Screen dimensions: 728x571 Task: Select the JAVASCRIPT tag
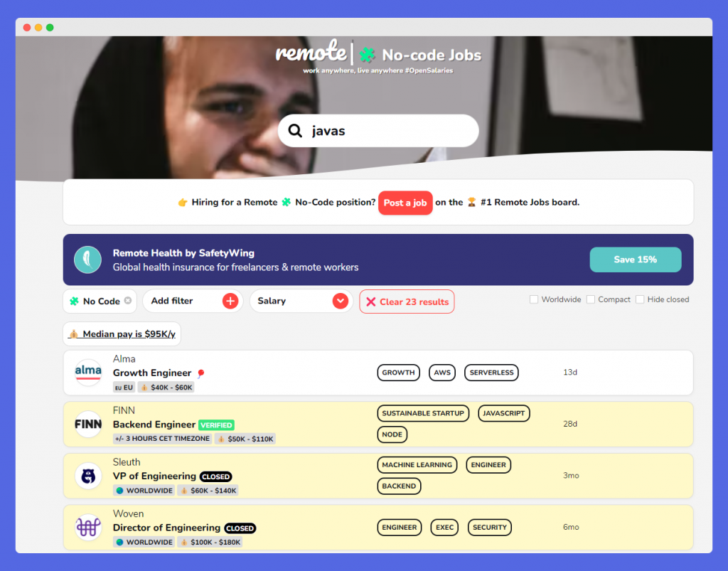pos(504,413)
